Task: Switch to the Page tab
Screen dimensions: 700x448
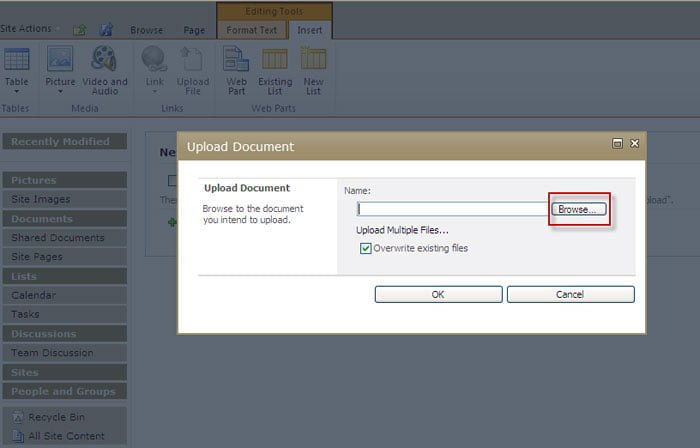Action: (194, 30)
